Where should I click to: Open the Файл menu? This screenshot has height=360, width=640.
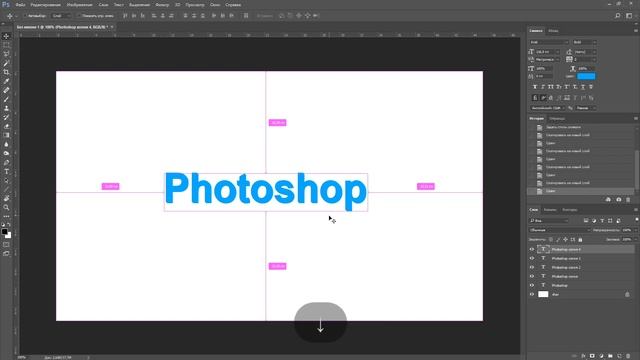(x=20, y=5)
